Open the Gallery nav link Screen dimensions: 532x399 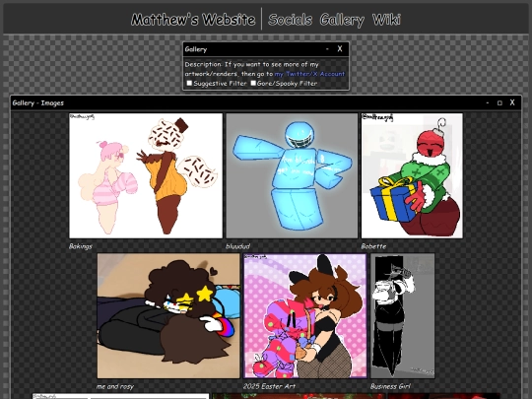tap(342, 20)
